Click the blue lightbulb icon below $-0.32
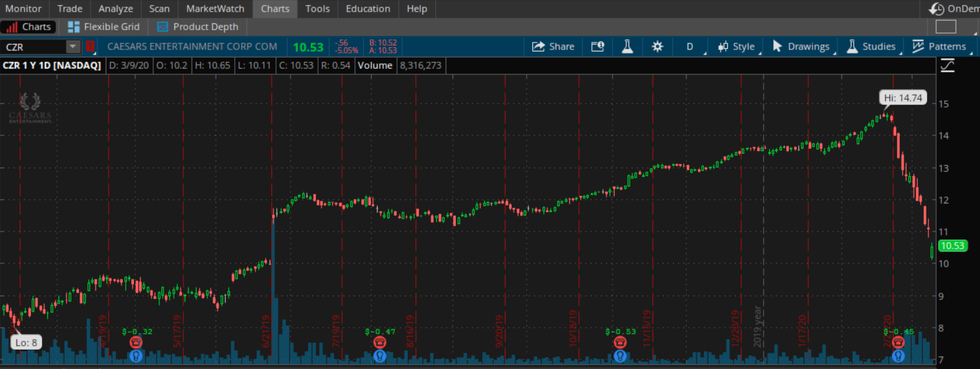 [135, 356]
